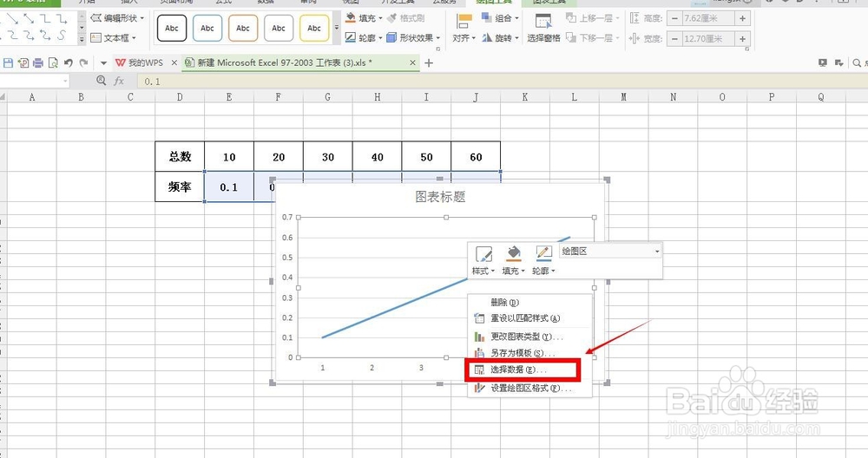Choose Reset to Match Style (重设以匹配样式)

click(x=529, y=318)
